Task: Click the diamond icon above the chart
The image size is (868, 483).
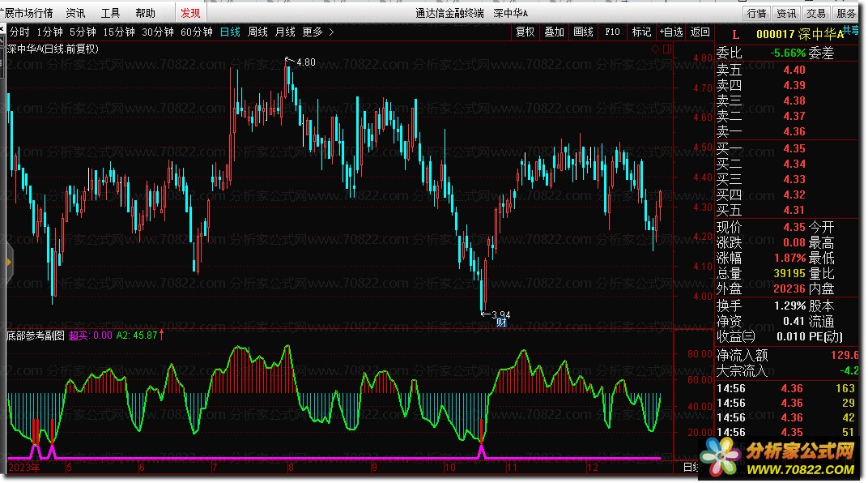Action: click(x=655, y=49)
